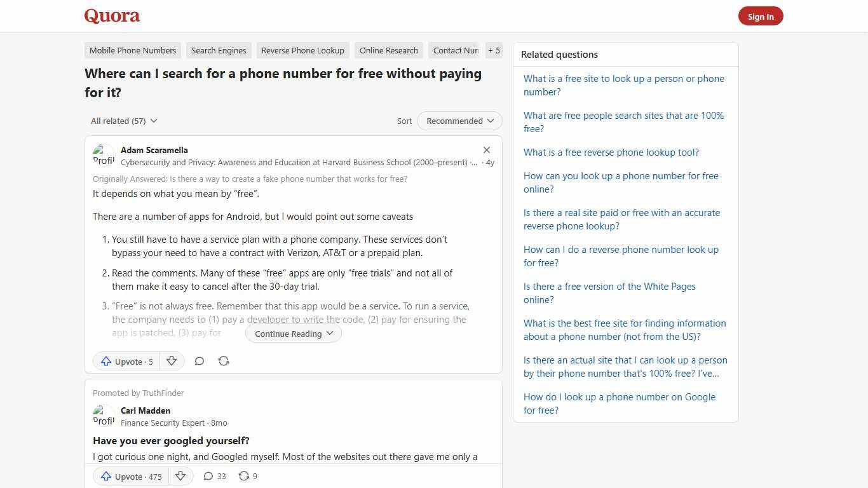Expand the All related (57) filter
The height and width of the screenshot is (488, 868).
click(x=124, y=121)
